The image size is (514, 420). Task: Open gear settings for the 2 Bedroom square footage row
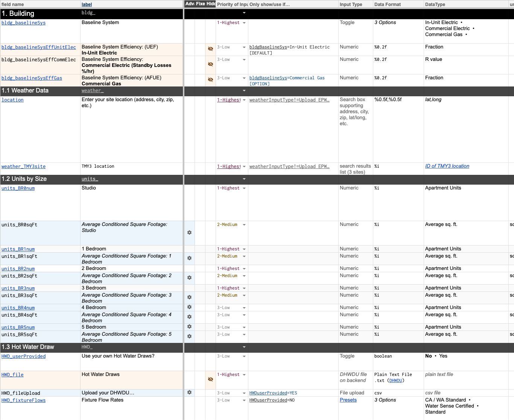click(x=189, y=278)
